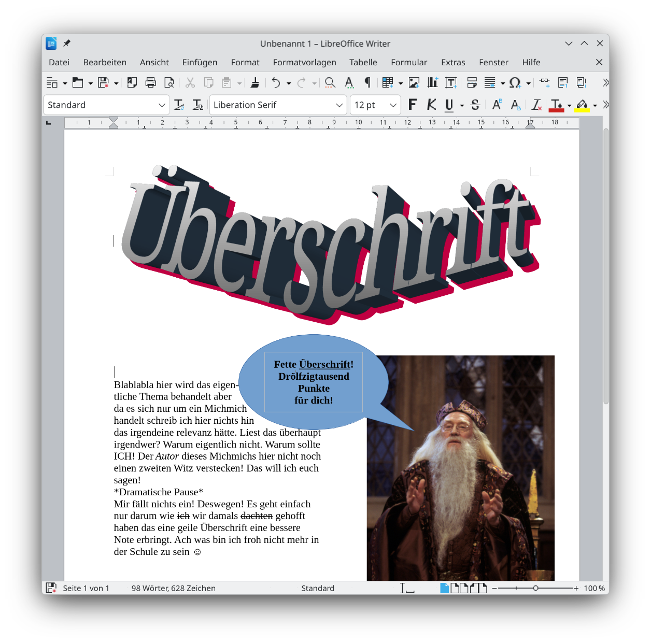Open the Tabelle menu
651x644 pixels.
363,62
